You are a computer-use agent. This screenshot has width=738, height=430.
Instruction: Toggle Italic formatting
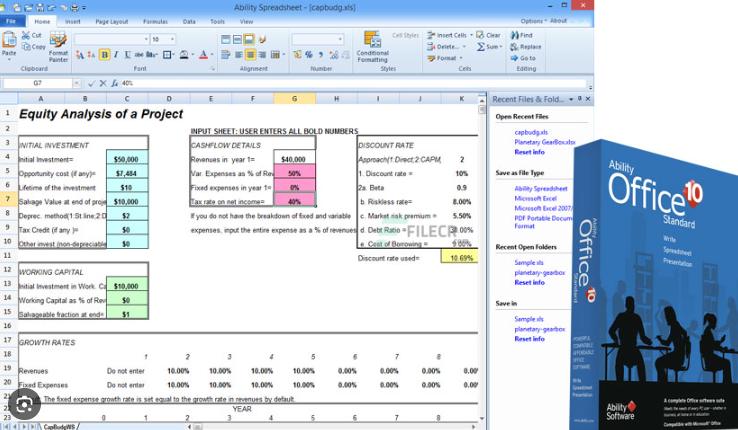click(116, 55)
